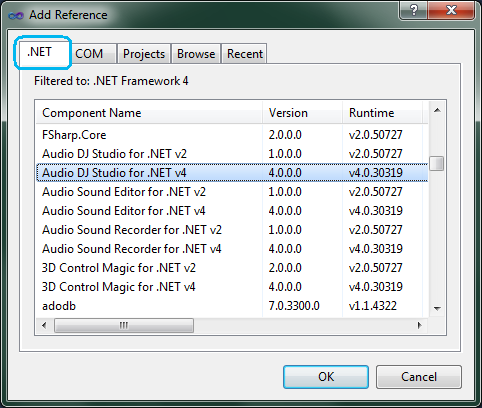The image size is (482, 408).
Task: Sort by Component Name column header
Action: pos(149,113)
